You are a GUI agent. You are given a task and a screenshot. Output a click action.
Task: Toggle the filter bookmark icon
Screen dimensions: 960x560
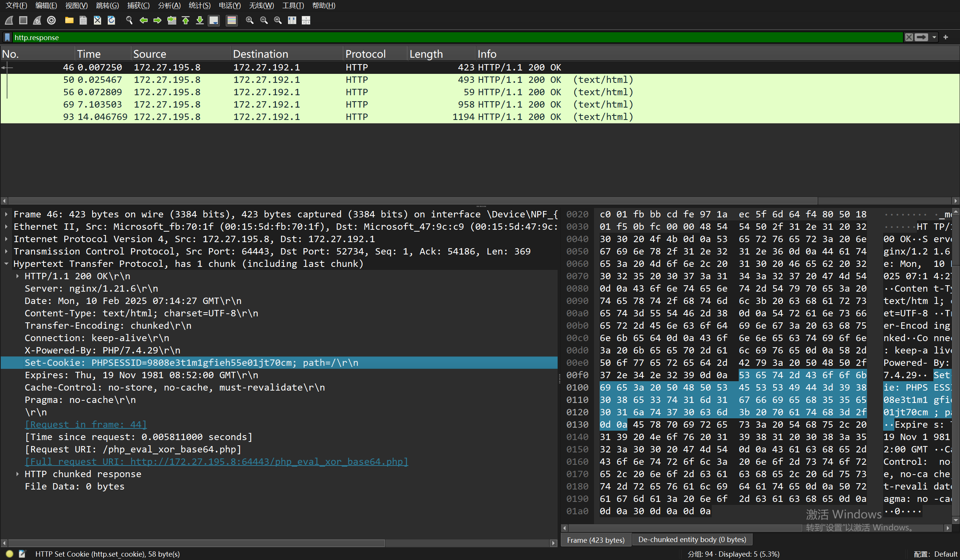[7, 37]
